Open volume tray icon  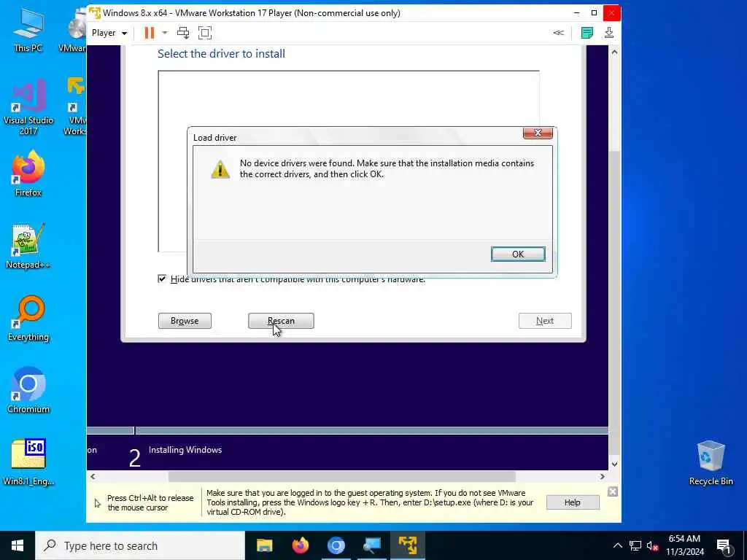pyautogui.click(x=652, y=545)
